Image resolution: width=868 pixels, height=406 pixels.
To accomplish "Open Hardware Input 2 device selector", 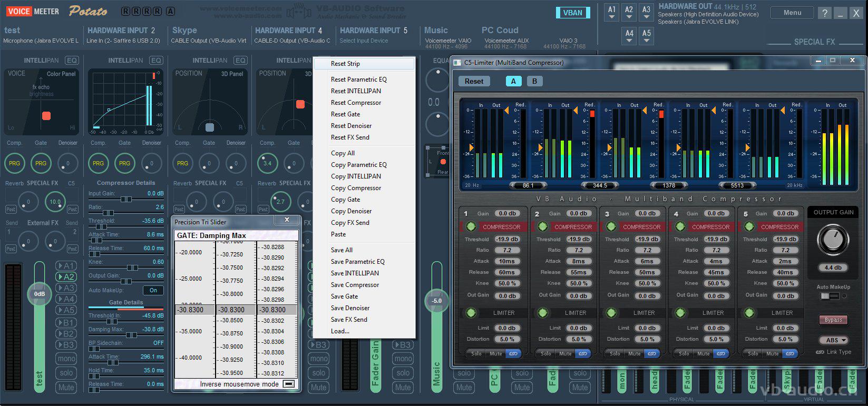I will (x=123, y=41).
